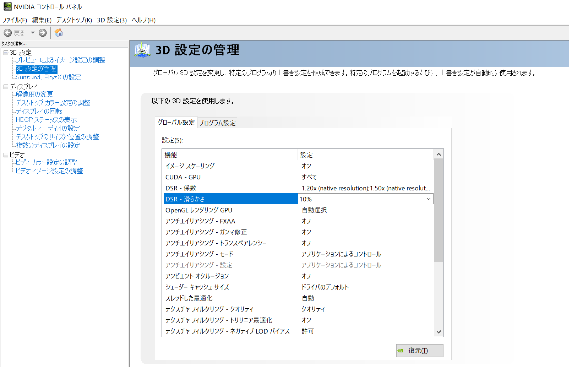Screen dimensions: 588x368
Task: Open ディスプレイの回転 page
Action: point(39,111)
